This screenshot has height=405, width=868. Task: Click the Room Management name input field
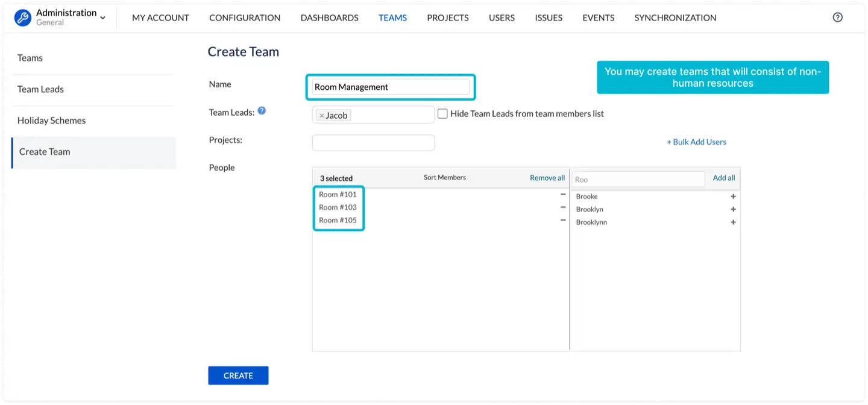(390, 87)
